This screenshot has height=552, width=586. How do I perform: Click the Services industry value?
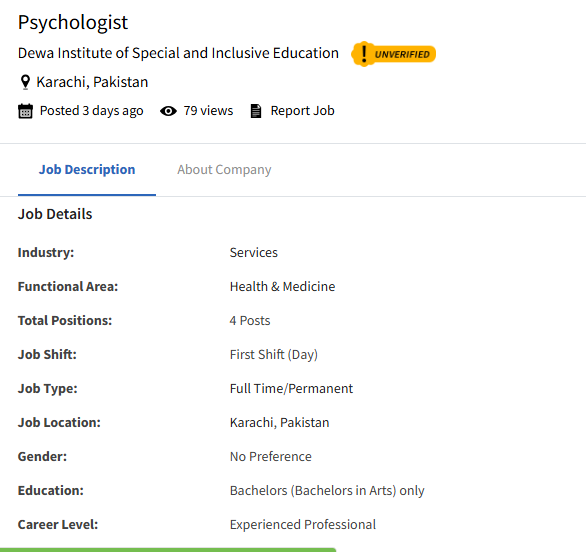coord(254,253)
